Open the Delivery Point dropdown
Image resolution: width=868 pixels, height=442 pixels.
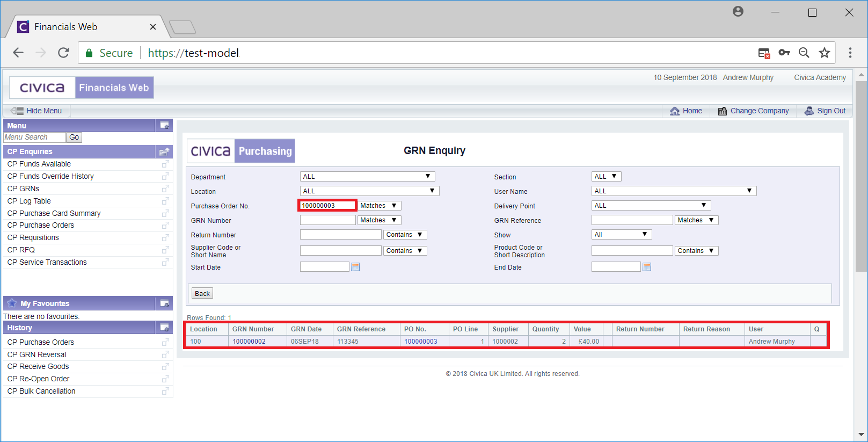651,206
